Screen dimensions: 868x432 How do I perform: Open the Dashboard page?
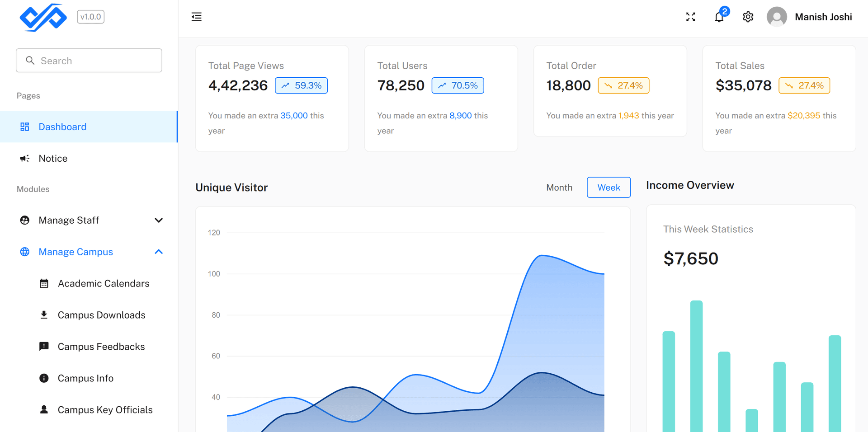[89, 127]
